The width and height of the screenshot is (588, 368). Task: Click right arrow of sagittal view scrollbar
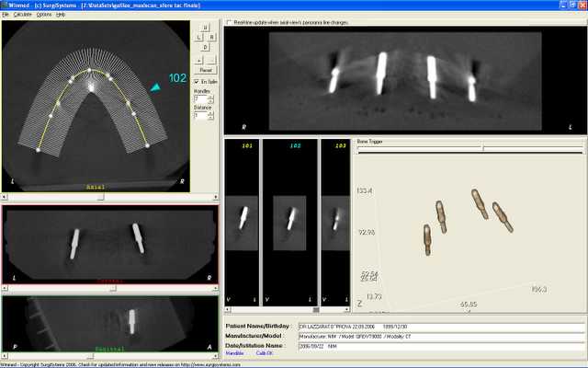click(216, 356)
